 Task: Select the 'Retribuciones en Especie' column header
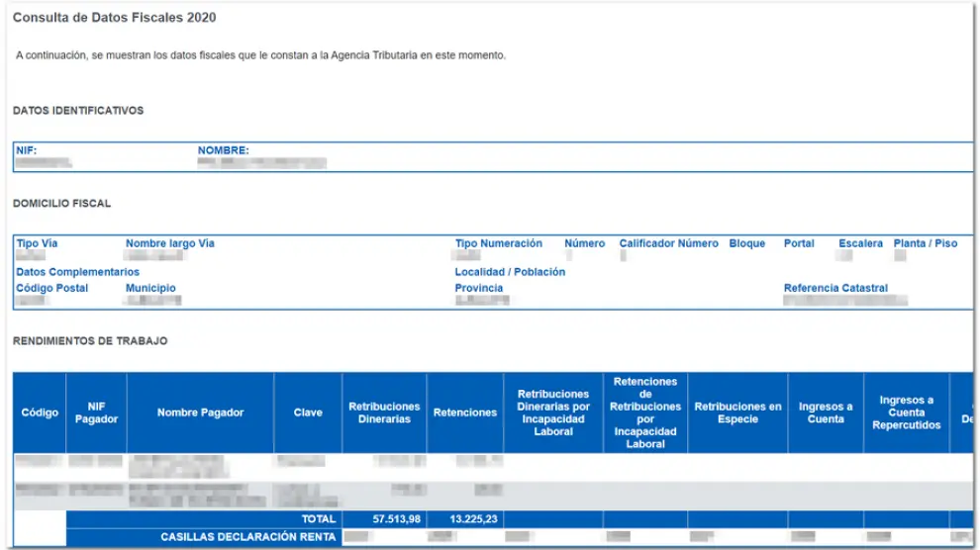click(x=737, y=412)
